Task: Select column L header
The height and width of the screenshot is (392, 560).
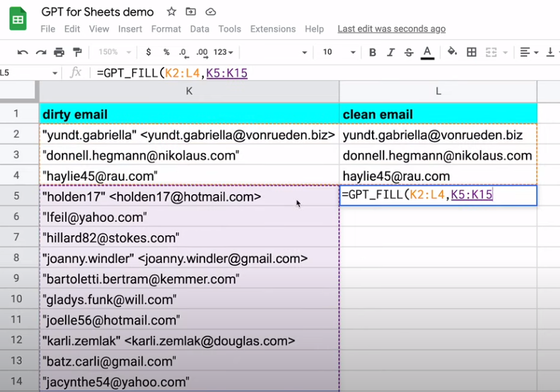Action: coord(438,91)
